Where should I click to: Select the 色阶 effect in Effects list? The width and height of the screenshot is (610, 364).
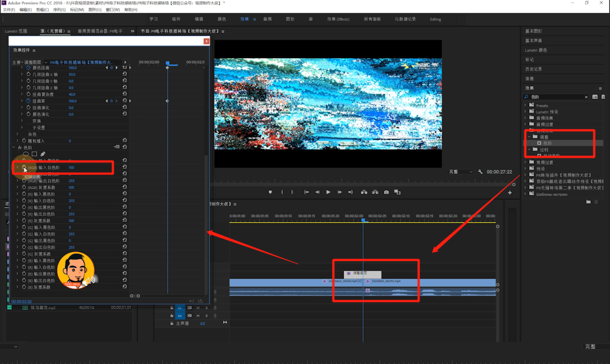[x=547, y=143]
